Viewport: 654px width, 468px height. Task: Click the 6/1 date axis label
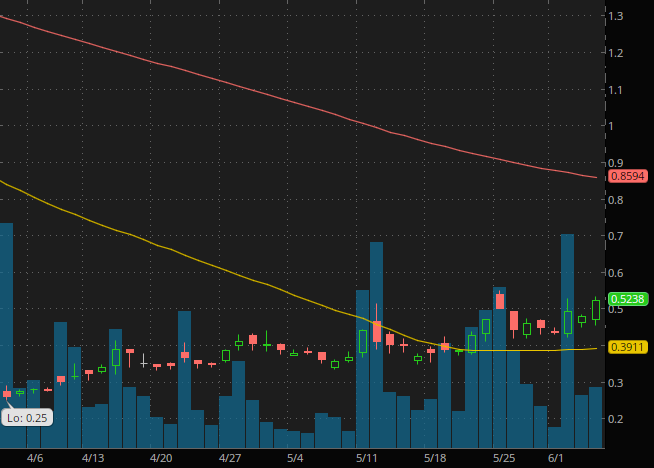555,458
